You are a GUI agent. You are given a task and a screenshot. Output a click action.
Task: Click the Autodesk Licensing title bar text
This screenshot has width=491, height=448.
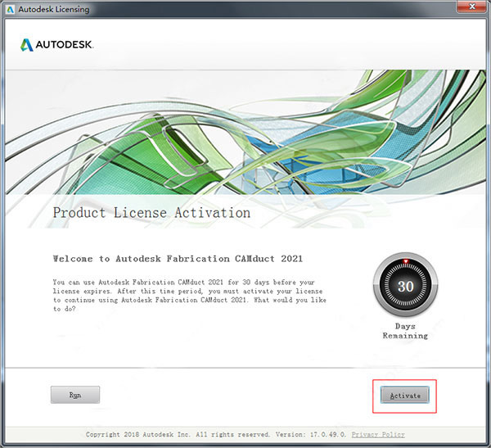[54, 9]
